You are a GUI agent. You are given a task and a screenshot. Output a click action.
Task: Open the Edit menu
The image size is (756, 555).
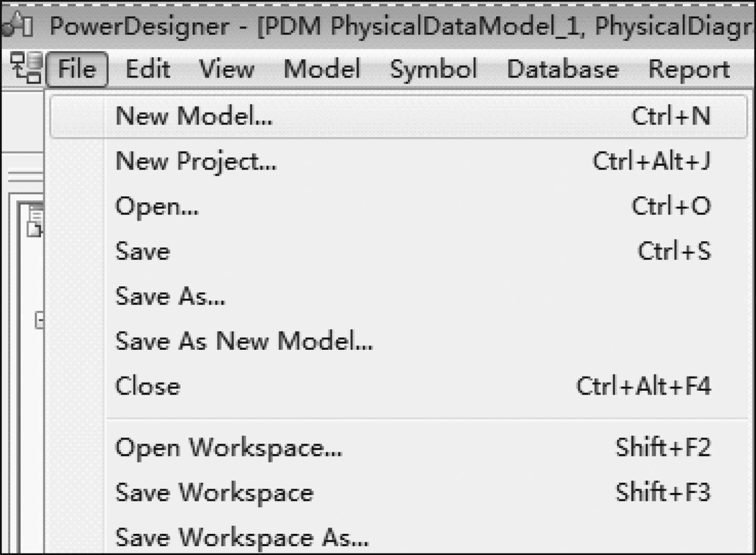click(x=148, y=69)
